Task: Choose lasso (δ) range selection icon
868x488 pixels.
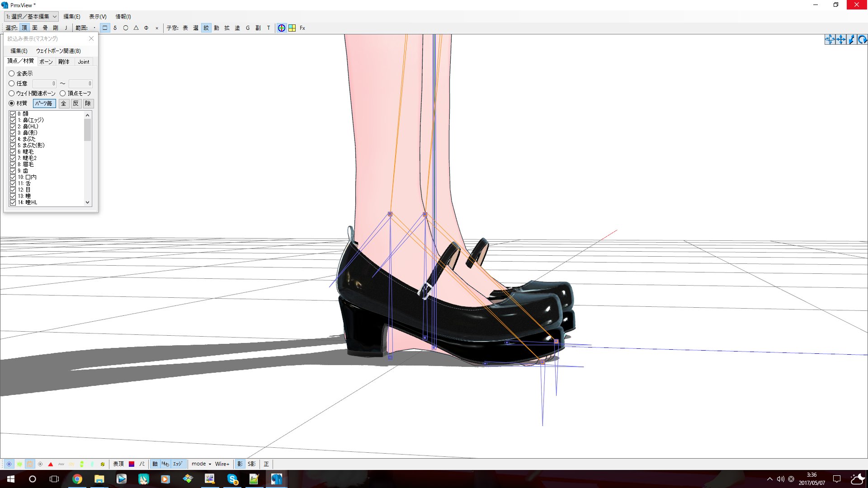Action: coord(115,28)
